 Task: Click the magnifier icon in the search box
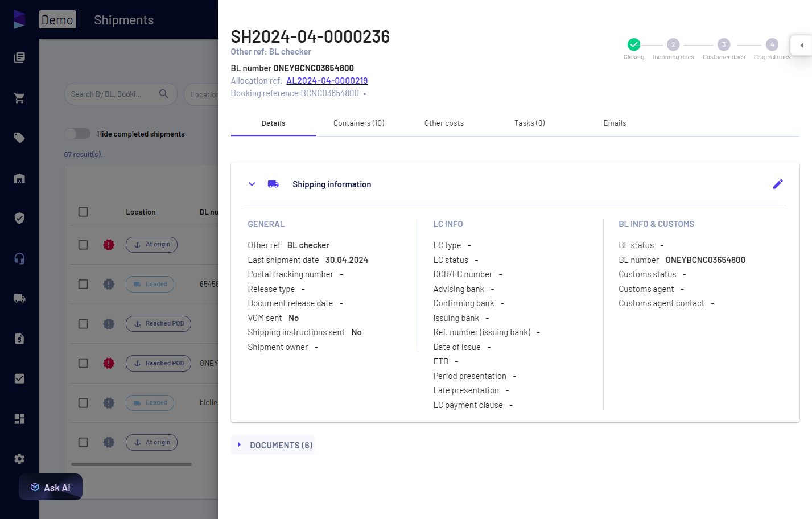click(164, 94)
